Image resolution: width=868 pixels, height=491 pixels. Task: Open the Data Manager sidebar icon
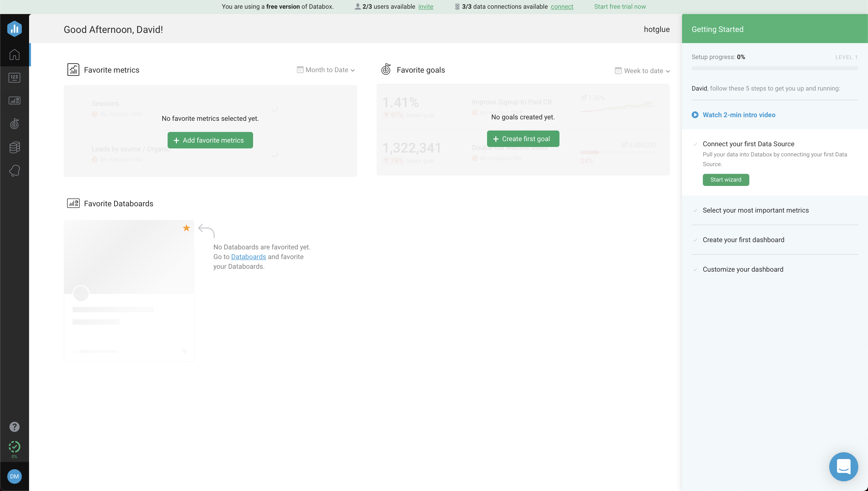[15, 147]
